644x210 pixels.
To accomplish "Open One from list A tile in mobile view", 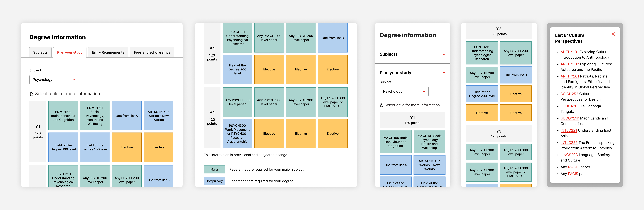I will (x=396, y=165).
